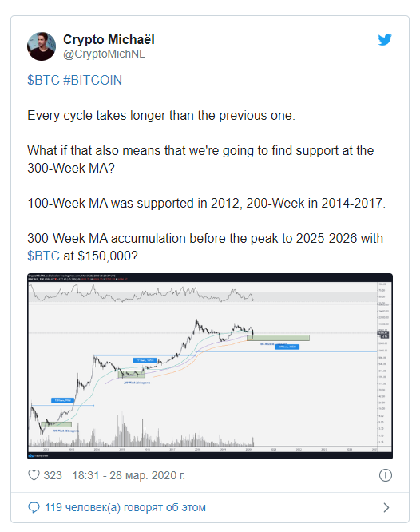Expand conversation with the right chevron arrow
This screenshot has height=532, width=420.
click(x=386, y=507)
